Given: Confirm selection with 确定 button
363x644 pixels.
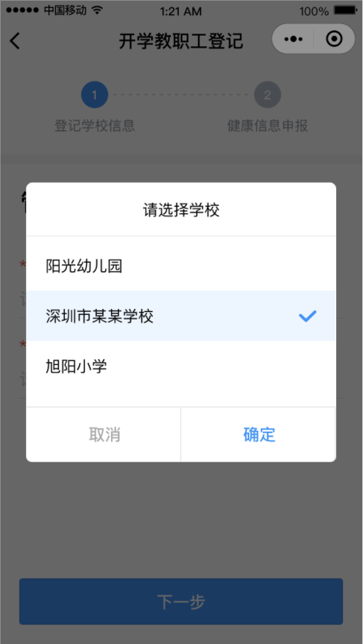Looking at the screenshot, I should tap(259, 434).
